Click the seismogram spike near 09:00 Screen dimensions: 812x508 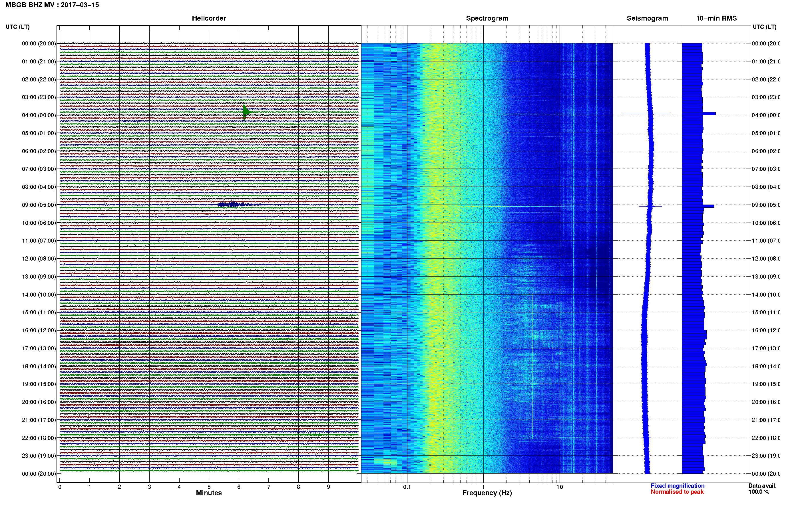coord(650,206)
